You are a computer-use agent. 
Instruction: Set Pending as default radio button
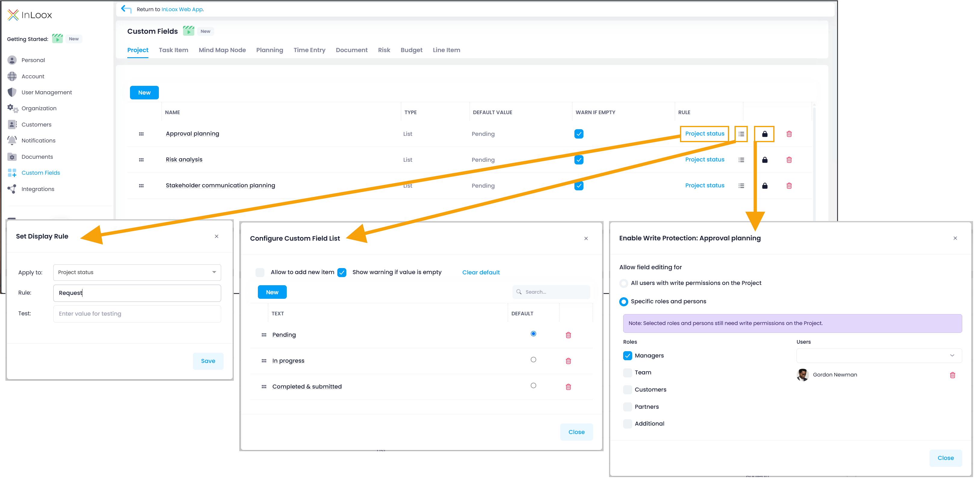(533, 334)
